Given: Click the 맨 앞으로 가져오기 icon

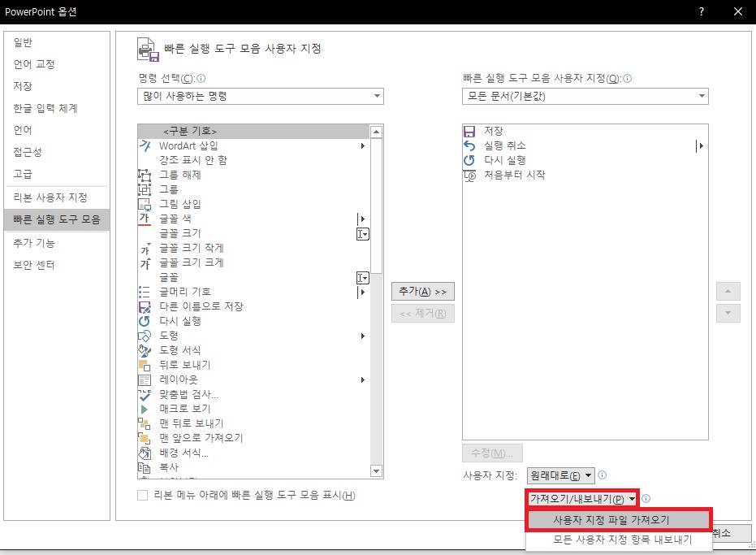Looking at the screenshot, I should click(x=145, y=438).
